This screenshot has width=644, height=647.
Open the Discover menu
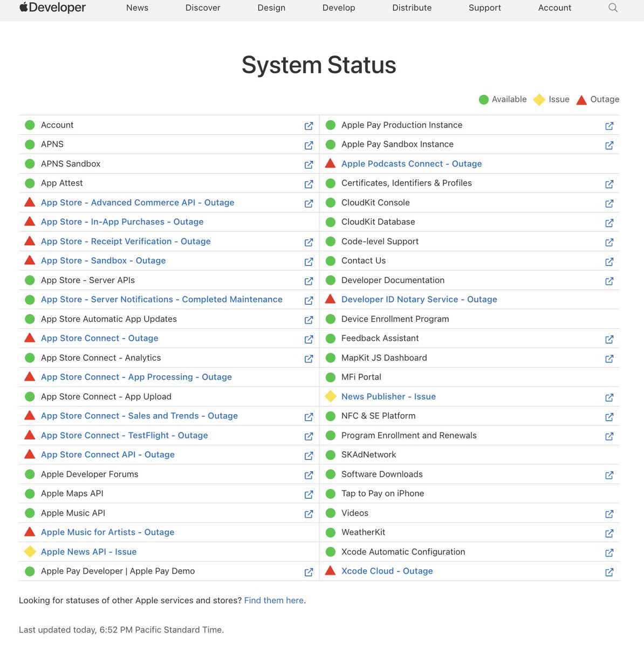[203, 8]
